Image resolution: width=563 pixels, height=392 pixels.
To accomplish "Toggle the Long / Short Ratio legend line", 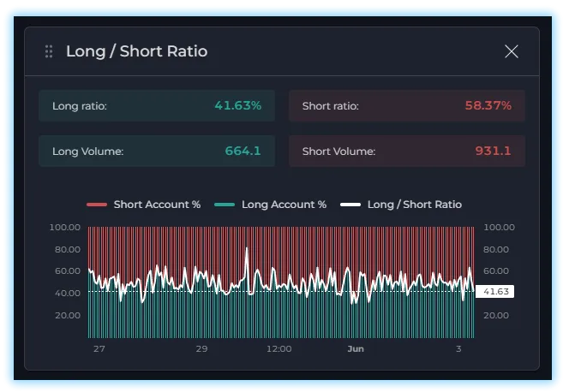I will tap(414, 205).
